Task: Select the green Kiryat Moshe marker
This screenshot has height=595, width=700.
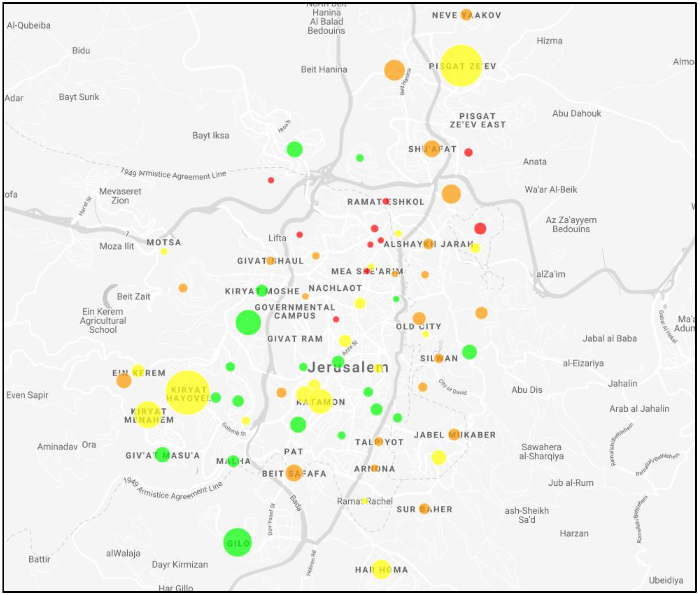Action: coord(262,290)
